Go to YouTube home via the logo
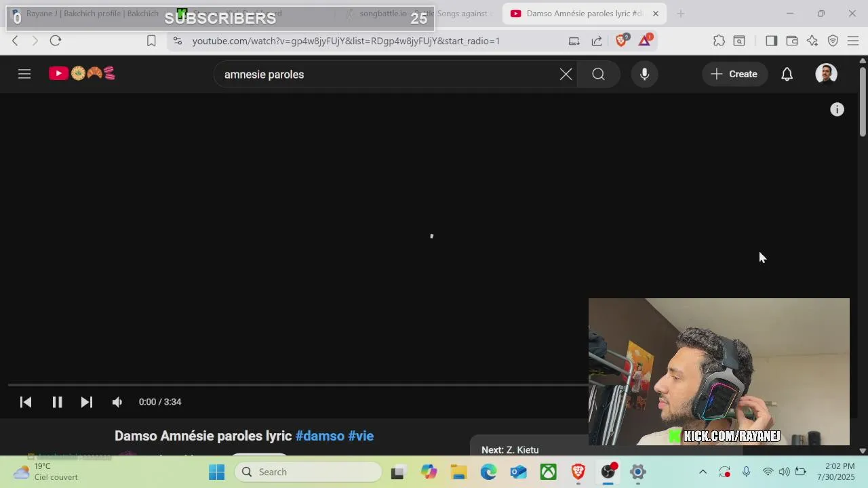868x488 pixels. pyautogui.click(x=82, y=73)
